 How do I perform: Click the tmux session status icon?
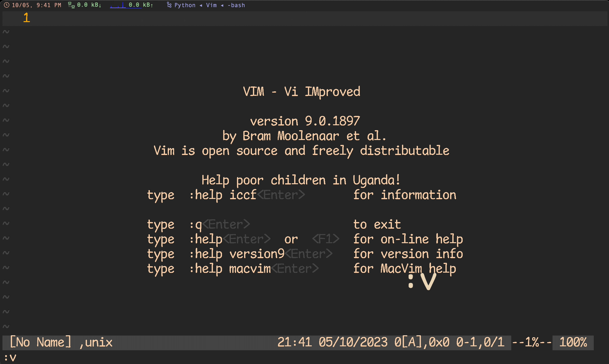click(168, 5)
